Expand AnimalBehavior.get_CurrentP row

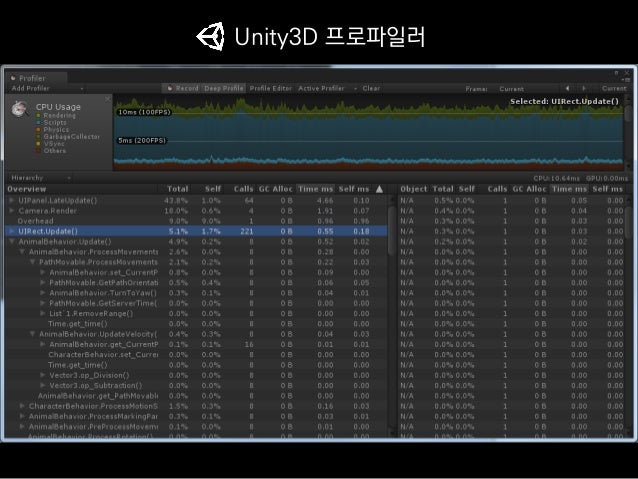pos(43,344)
